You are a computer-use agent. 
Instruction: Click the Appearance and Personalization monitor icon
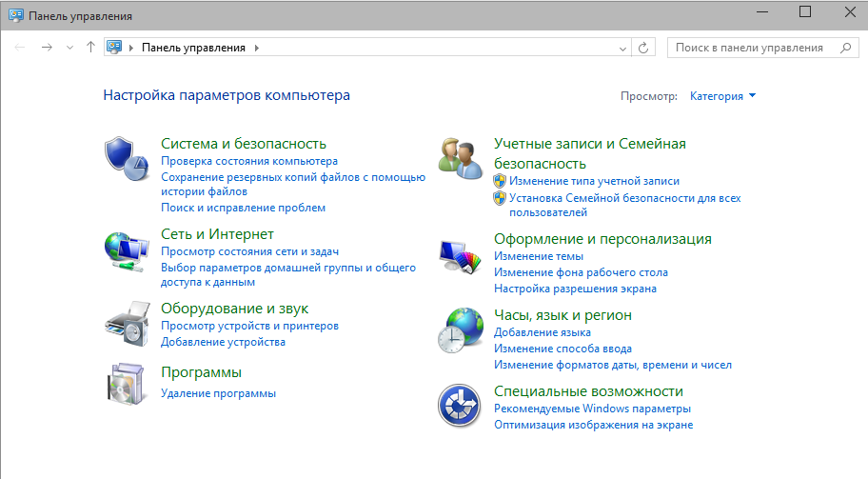[x=460, y=257]
